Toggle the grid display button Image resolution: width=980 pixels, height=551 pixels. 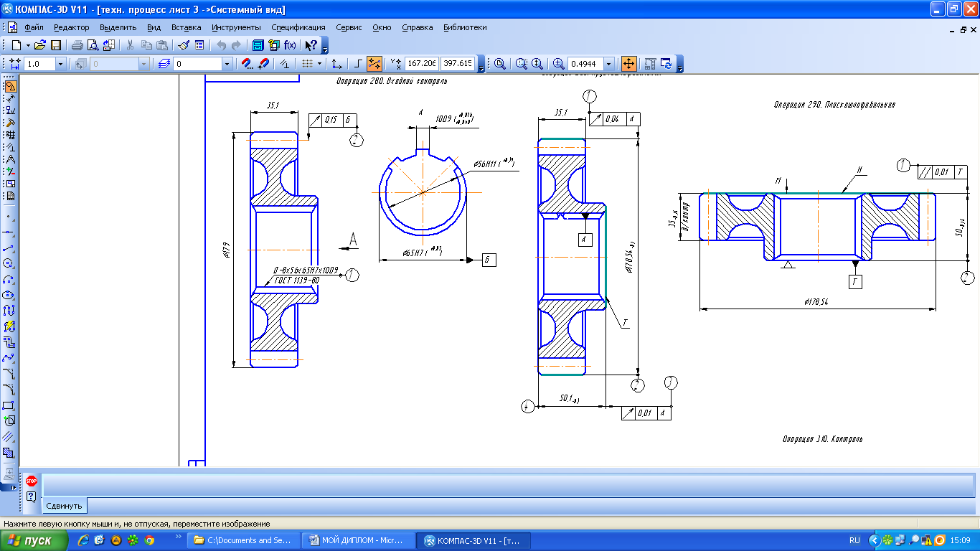pos(307,63)
